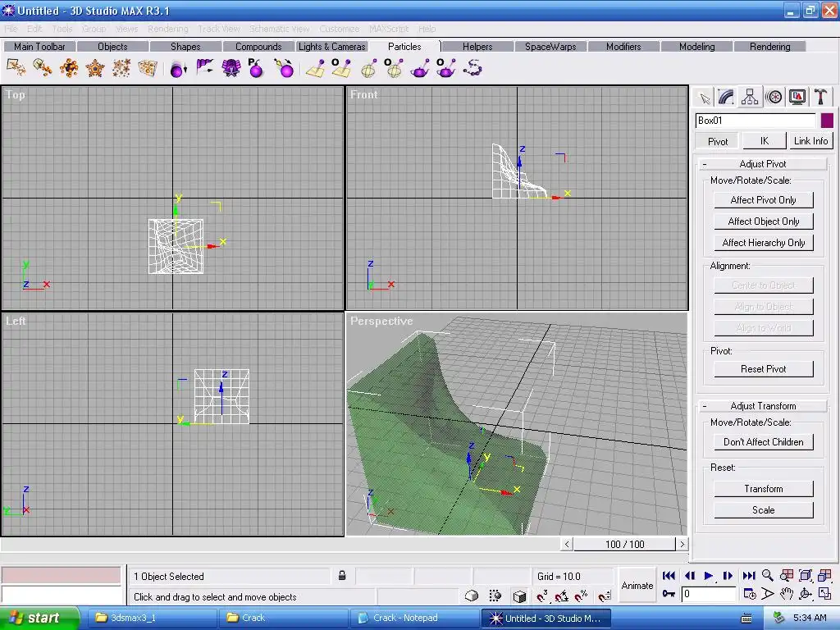Play the animation
Image resolution: width=840 pixels, height=630 pixels.
click(708, 575)
